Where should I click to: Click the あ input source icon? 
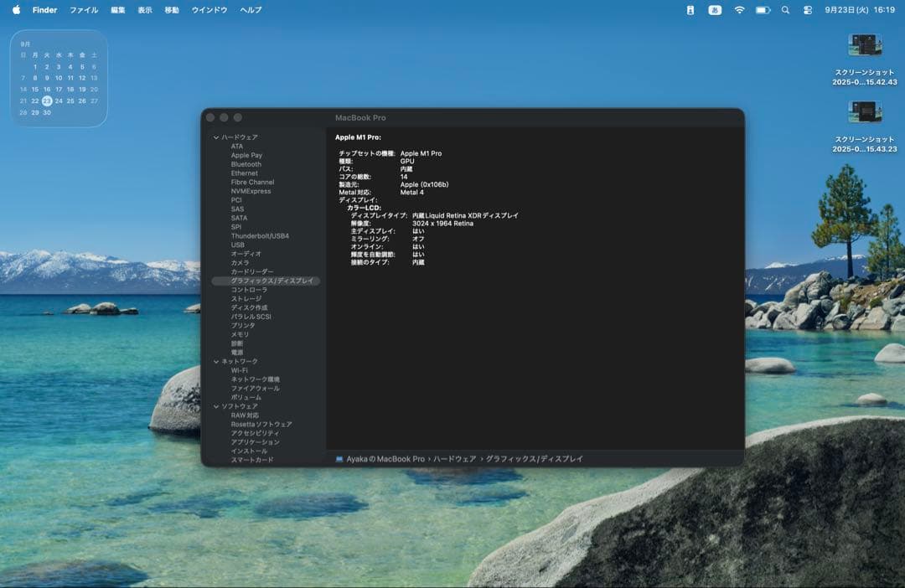pyautogui.click(x=715, y=11)
